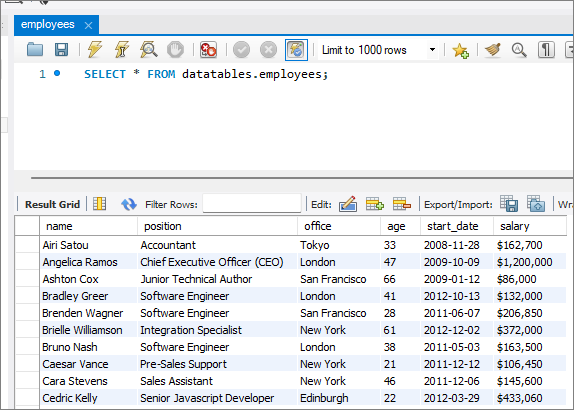Refresh the result grid arrows icon
The image size is (574, 410).
(128, 204)
